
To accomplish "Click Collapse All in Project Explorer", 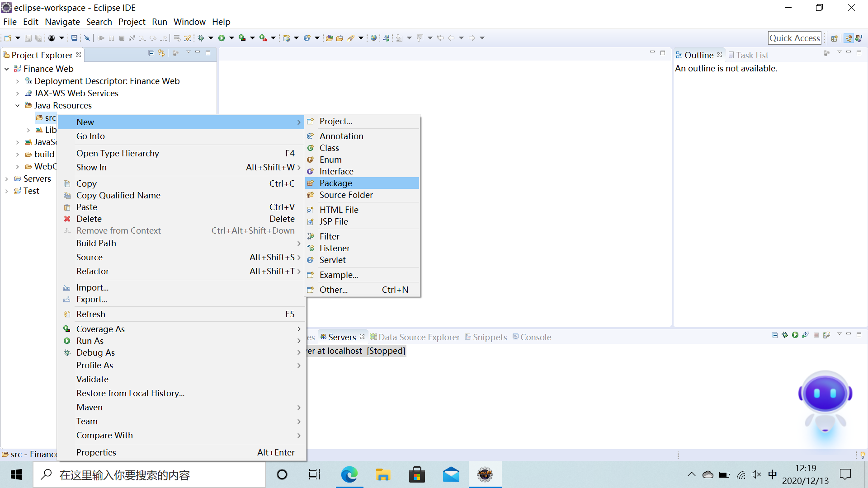I will [x=151, y=53].
